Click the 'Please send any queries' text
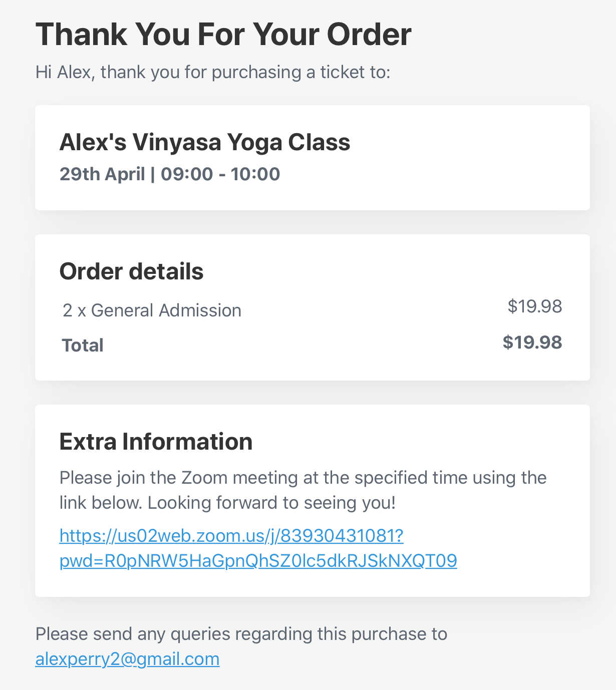Screen dimensions: 616x690 [241, 634]
